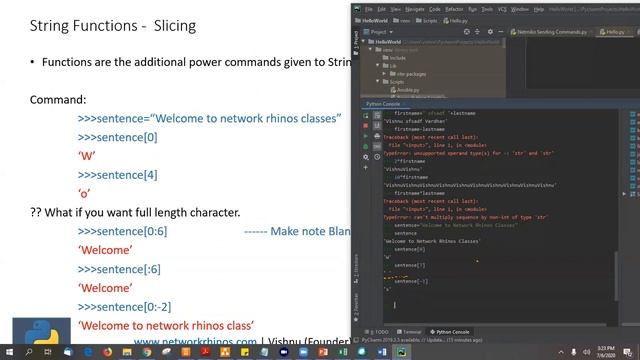Viewport: 640px width, 360px height.
Task: Select Ansible.py in the project tree
Action: point(404,90)
